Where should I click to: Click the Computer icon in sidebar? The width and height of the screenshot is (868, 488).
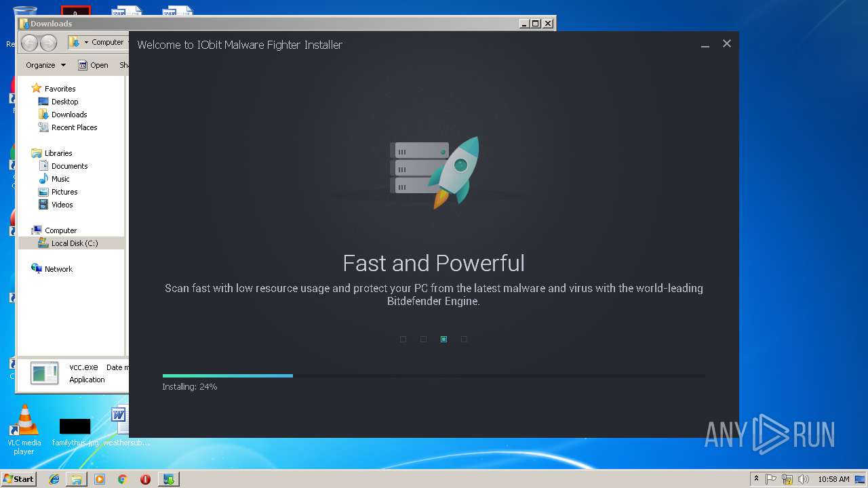point(37,230)
